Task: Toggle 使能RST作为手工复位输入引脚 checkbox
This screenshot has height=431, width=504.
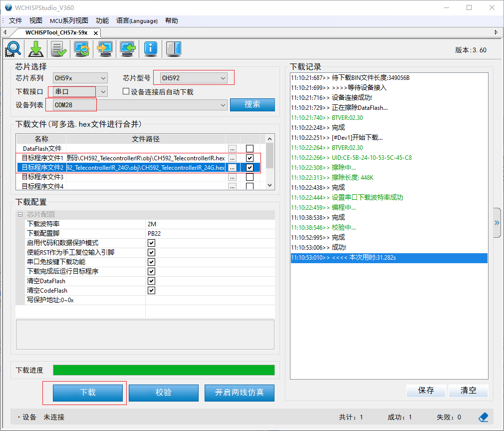Action: click(151, 253)
